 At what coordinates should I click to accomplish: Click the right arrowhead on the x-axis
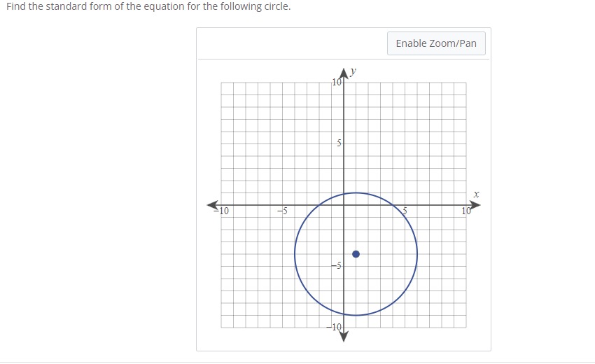click(475, 205)
